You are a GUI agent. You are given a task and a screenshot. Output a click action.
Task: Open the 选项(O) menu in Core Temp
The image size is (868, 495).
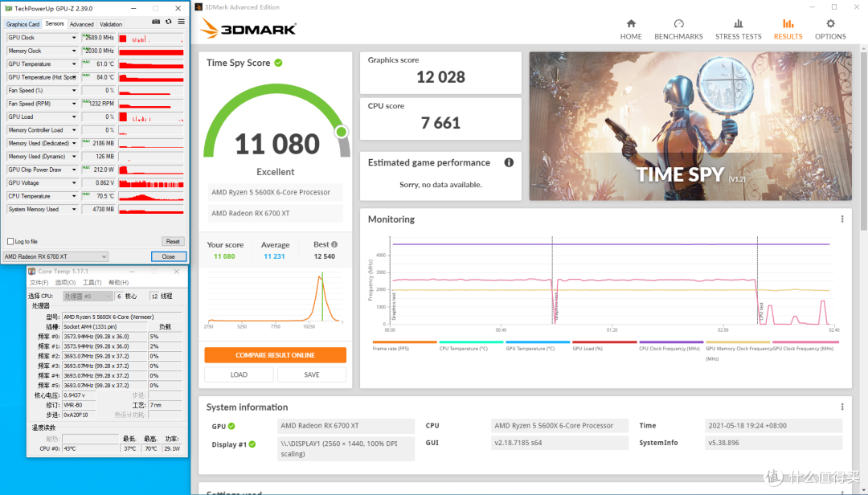pos(65,282)
